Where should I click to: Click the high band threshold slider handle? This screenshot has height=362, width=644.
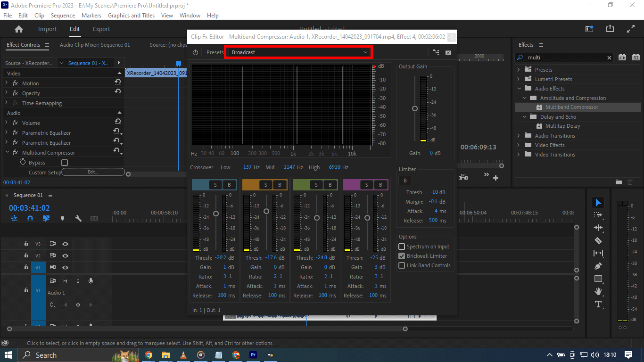367,218
